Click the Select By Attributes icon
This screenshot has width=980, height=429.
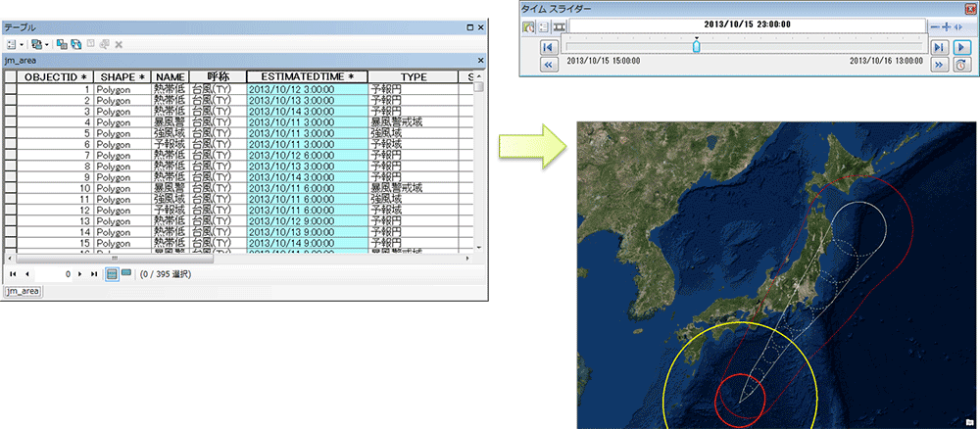[x=61, y=44]
